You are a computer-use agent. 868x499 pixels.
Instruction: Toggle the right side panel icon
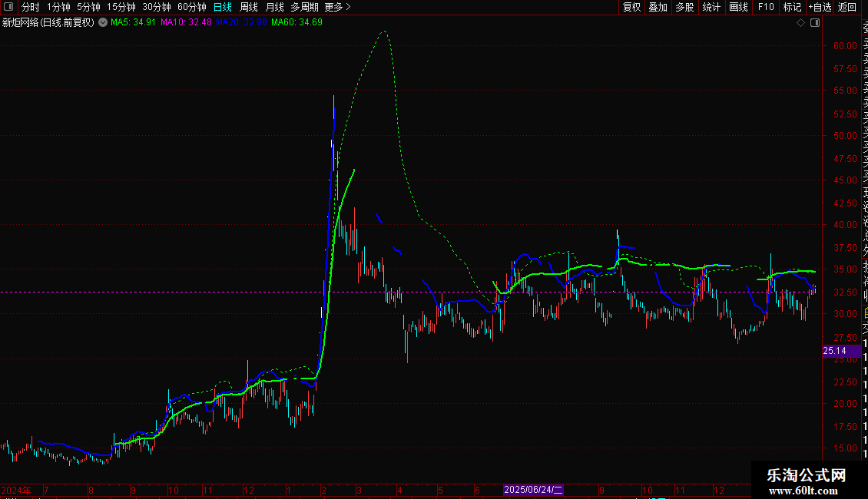(x=815, y=23)
